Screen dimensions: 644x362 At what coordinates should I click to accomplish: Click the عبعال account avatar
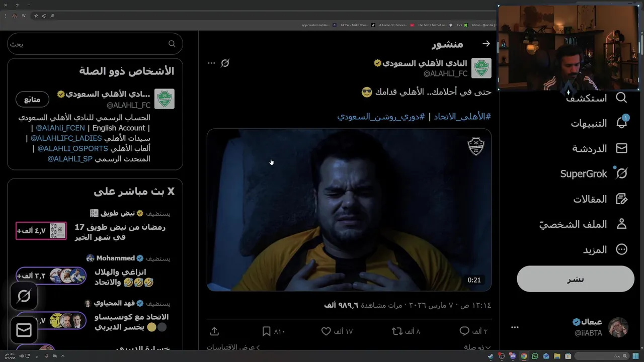point(618,327)
